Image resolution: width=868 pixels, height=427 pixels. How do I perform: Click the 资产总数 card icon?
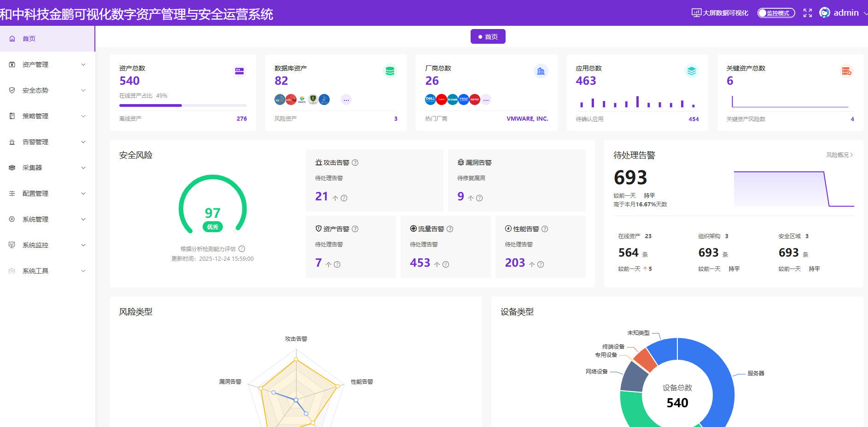[x=239, y=71]
